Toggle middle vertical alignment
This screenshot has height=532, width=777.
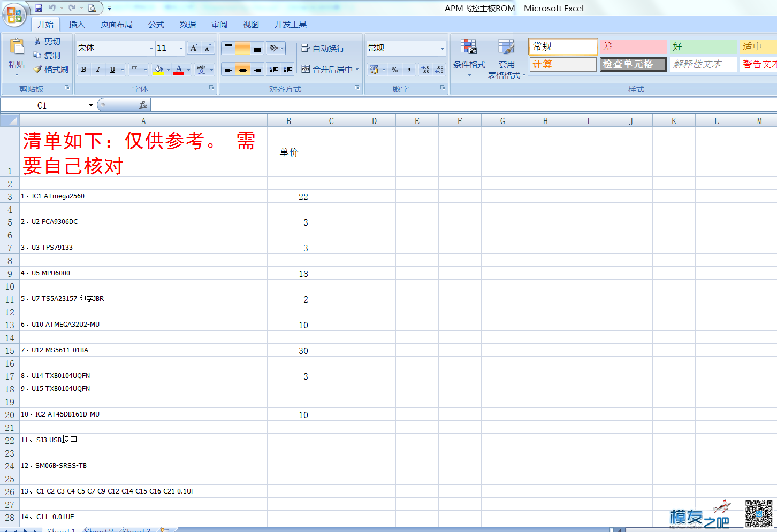[x=243, y=48]
